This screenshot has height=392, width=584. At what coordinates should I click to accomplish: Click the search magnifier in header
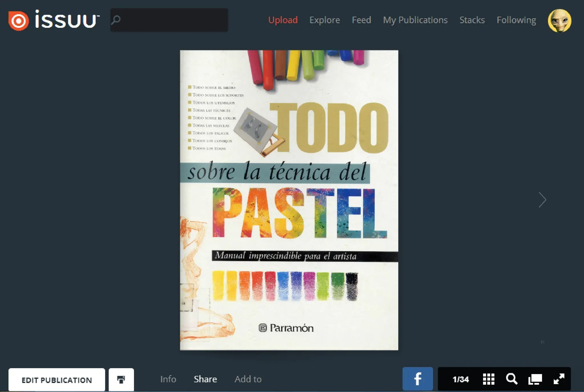tap(116, 20)
